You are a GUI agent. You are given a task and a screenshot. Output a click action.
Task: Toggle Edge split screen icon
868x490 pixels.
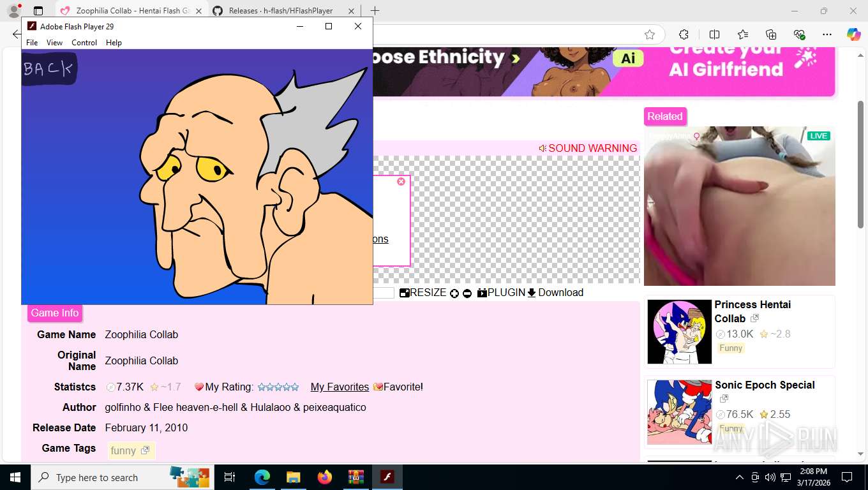(x=714, y=34)
